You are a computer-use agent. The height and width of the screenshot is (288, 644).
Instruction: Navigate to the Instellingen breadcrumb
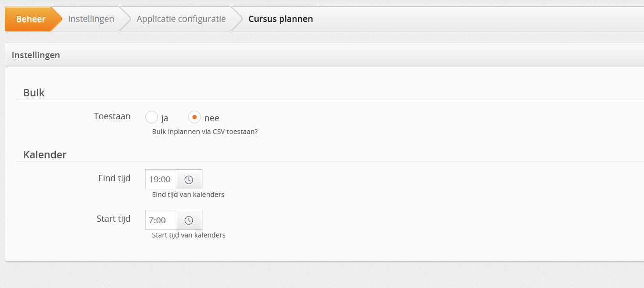tap(91, 19)
